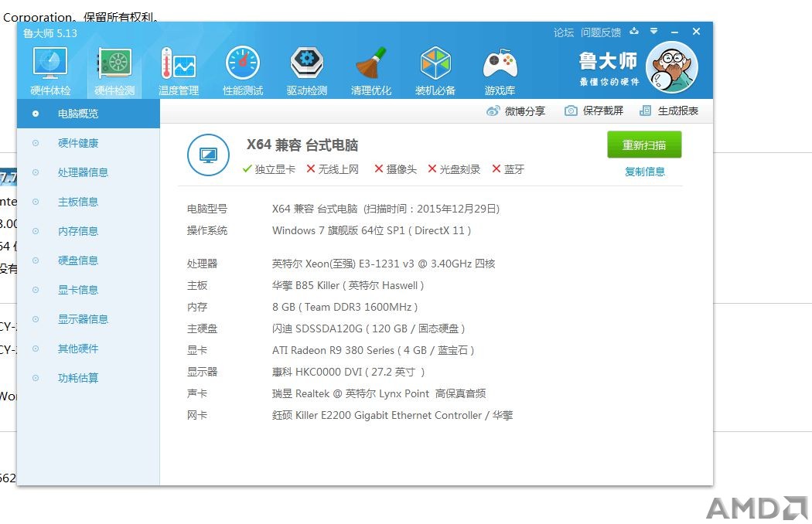Click the 复制信息 link
Screen dimensions: 812x524
pos(645,172)
